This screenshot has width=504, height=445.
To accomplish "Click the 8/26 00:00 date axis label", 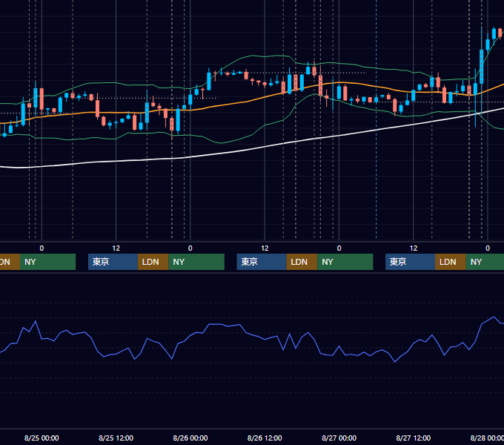I will (x=190, y=438).
